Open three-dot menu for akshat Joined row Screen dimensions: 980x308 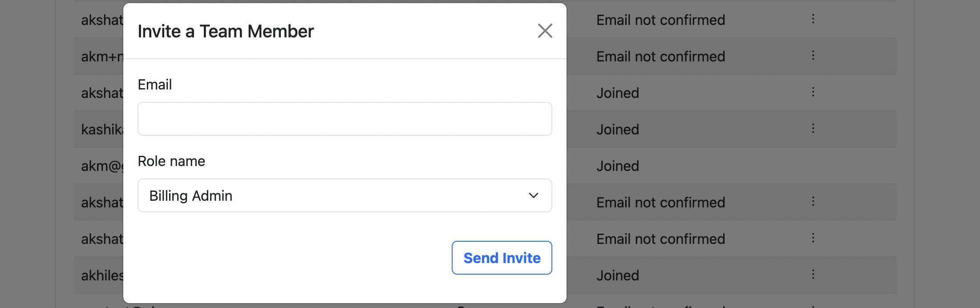[x=813, y=92]
